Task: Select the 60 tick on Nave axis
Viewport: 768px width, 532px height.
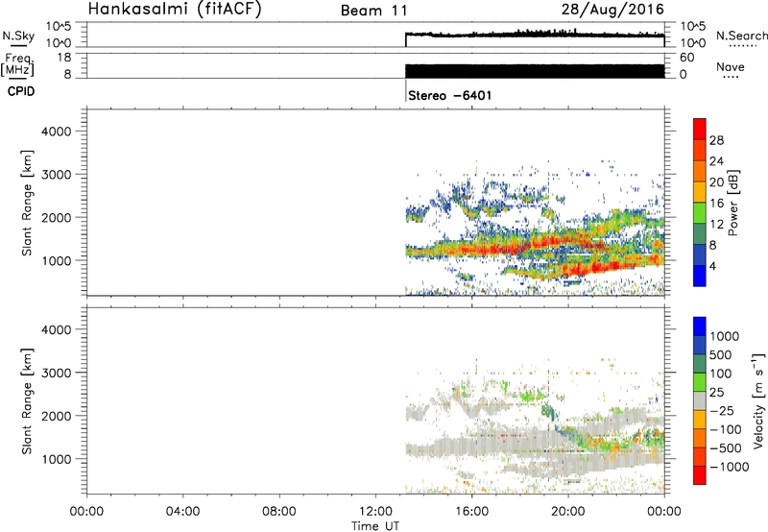Action: [x=686, y=58]
